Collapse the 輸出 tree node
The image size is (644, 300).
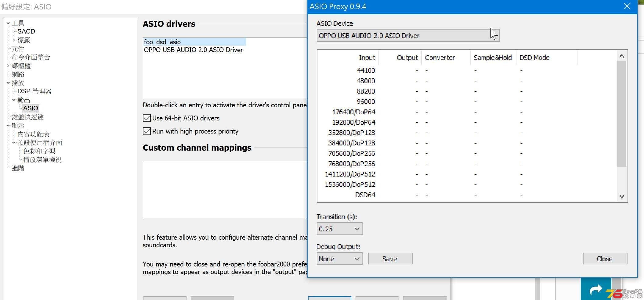click(14, 100)
